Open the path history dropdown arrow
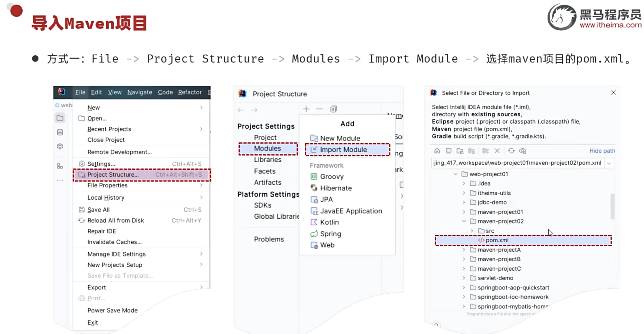 [x=609, y=163]
